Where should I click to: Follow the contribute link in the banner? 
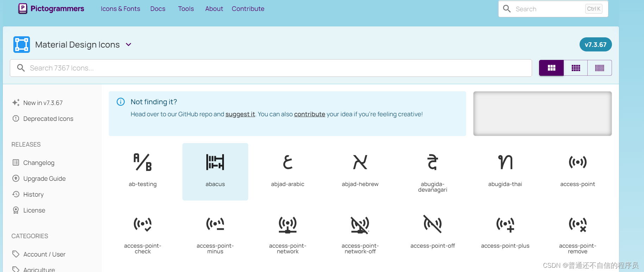tap(310, 114)
